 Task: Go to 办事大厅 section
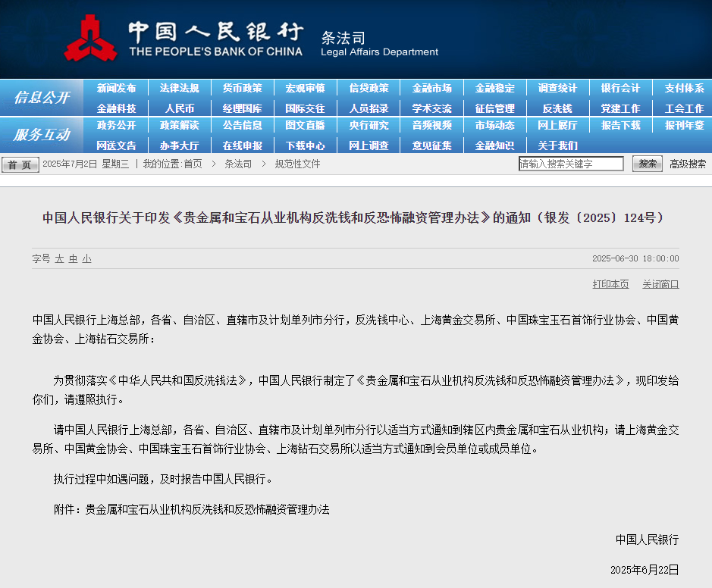(180, 145)
